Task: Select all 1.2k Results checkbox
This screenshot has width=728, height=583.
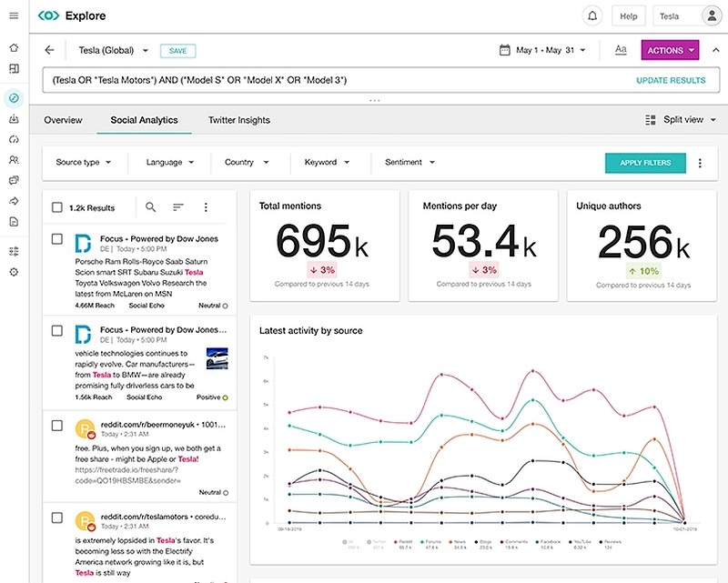Action: 57,207
